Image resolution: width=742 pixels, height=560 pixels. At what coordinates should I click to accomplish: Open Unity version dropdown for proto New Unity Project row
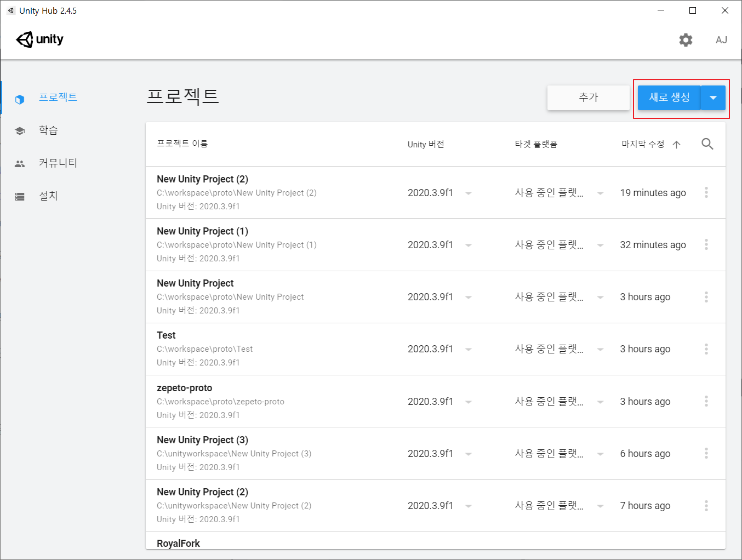click(469, 297)
